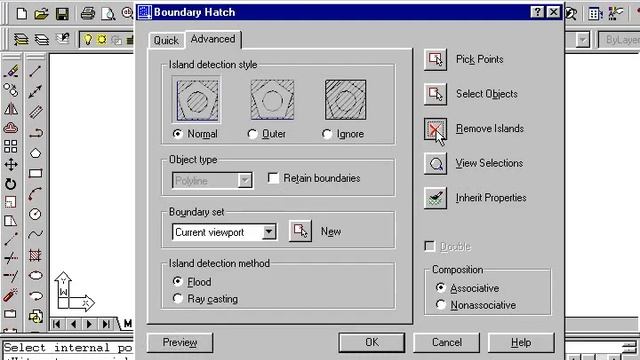Click the View Selections magnifier button

tap(435, 164)
